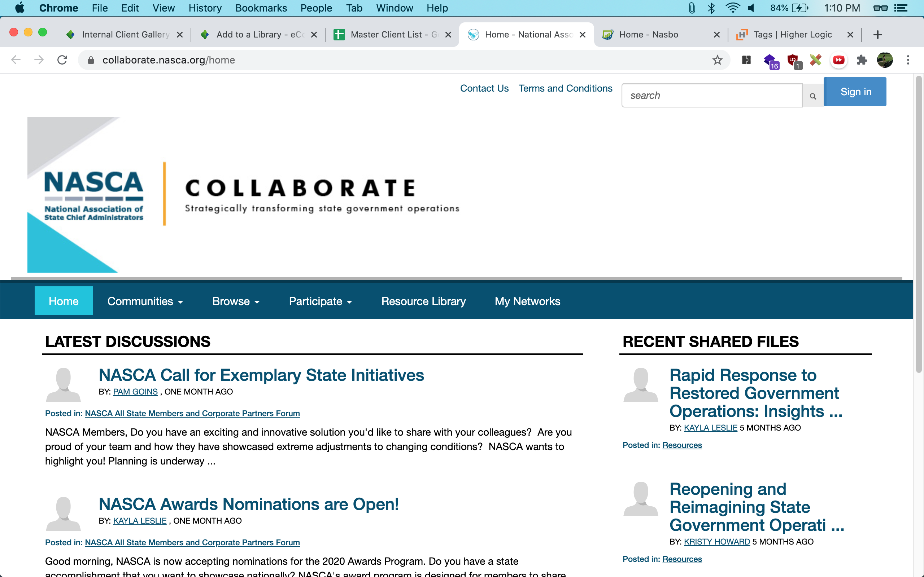Screen dimensions: 924x577
Task: Click the red YouTube extension icon
Action: point(838,60)
